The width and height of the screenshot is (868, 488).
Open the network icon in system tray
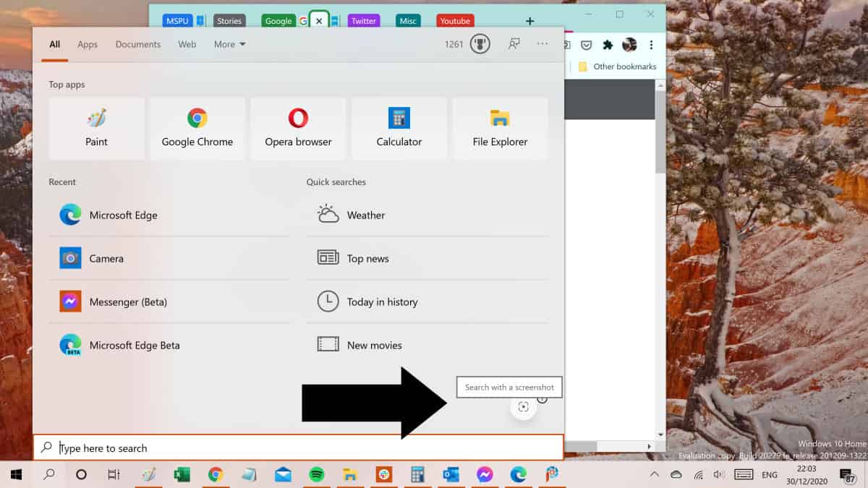[698, 475]
